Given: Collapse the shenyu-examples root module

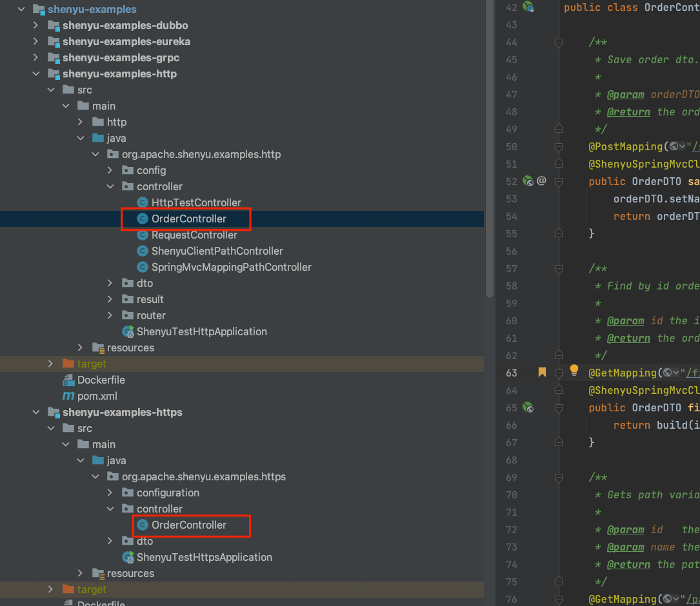Looking at the screenshot, I should click(x=21, y=9).
